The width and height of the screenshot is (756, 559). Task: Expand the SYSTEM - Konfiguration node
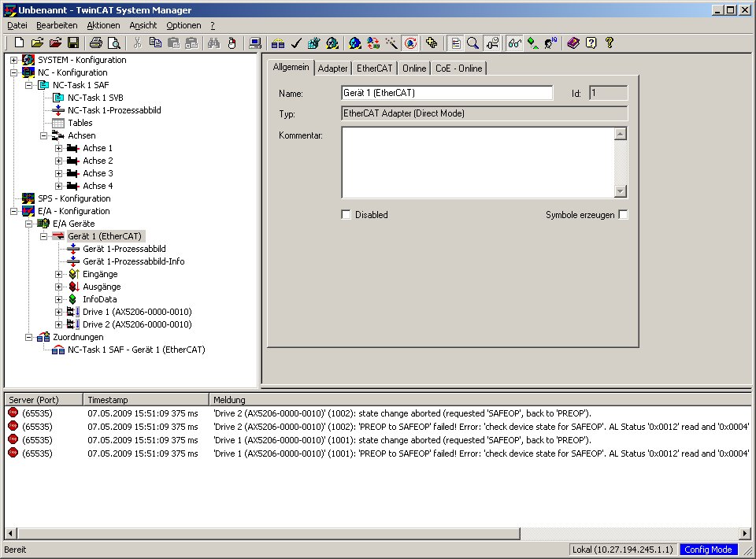14,60
